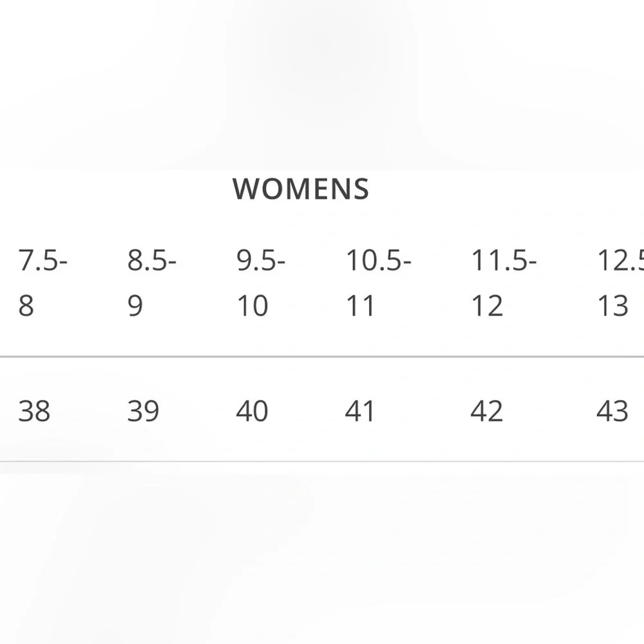644x644 pixels.
Task: Select the 7.5-8 size cell
Action: click(43, 283)
